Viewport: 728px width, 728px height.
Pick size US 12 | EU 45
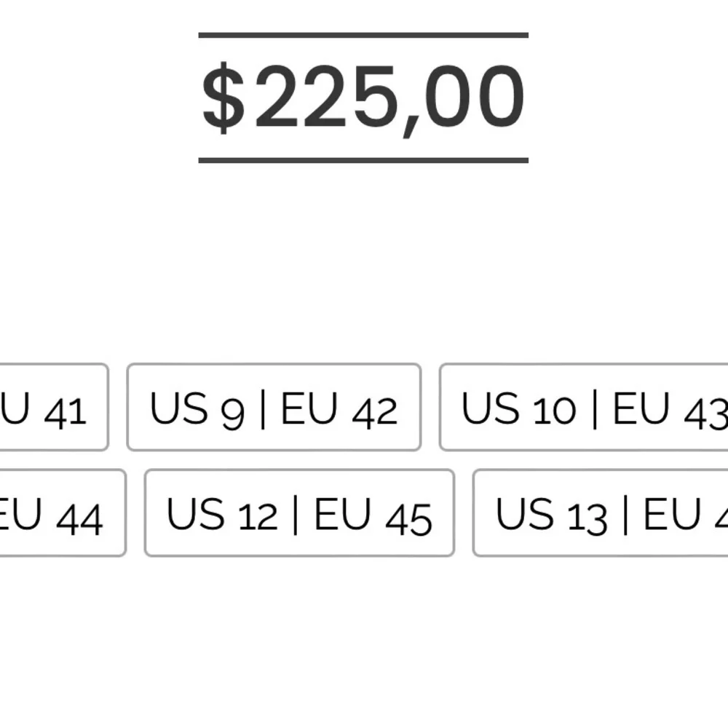(x=299, y=513)
